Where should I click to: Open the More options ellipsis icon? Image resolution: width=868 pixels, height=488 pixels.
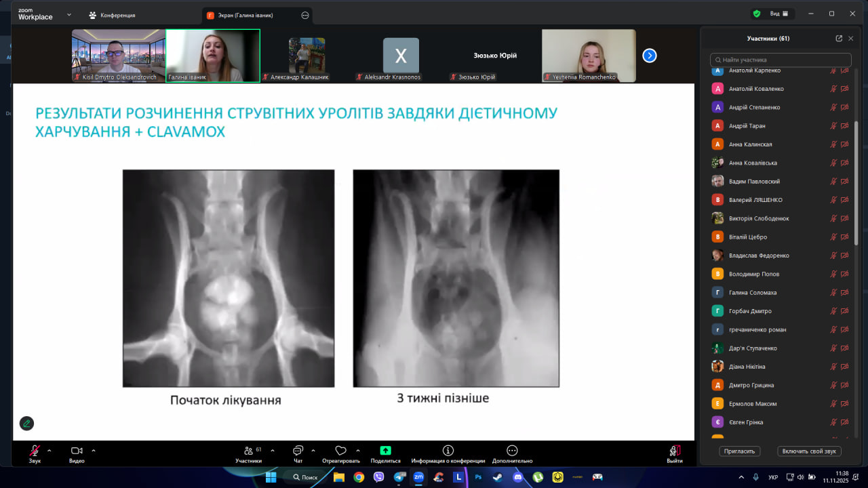(x=512, y=451)
